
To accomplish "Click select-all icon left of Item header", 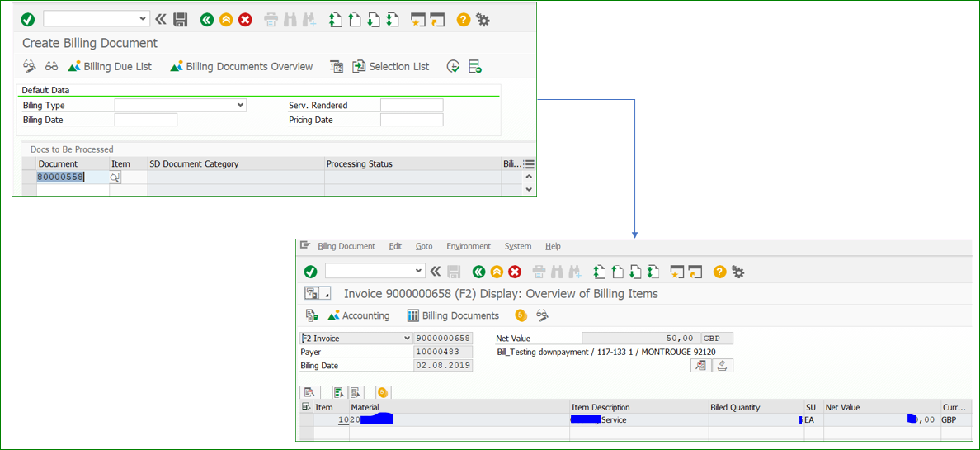I will (x=306, y=407).
